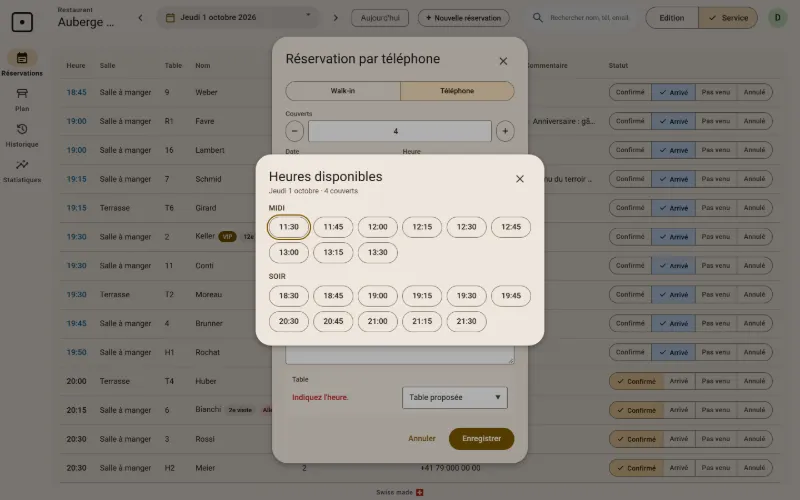Screen dimensions: 800x500
Task: Choose the 11:45 time slot
Action: [333, 227]
